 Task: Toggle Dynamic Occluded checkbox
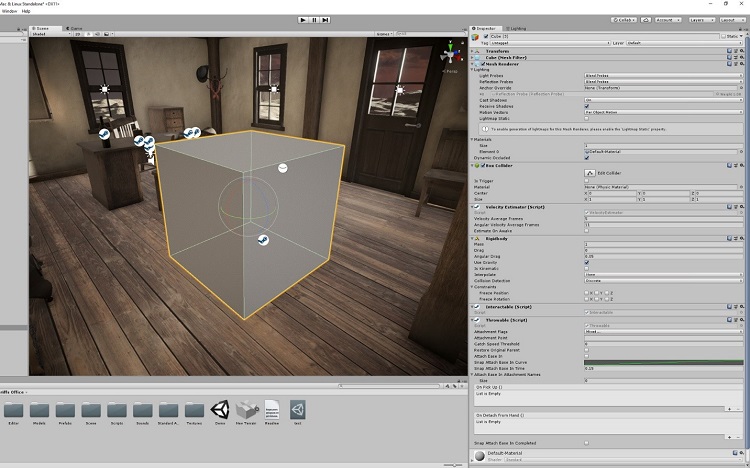point(587,157)
